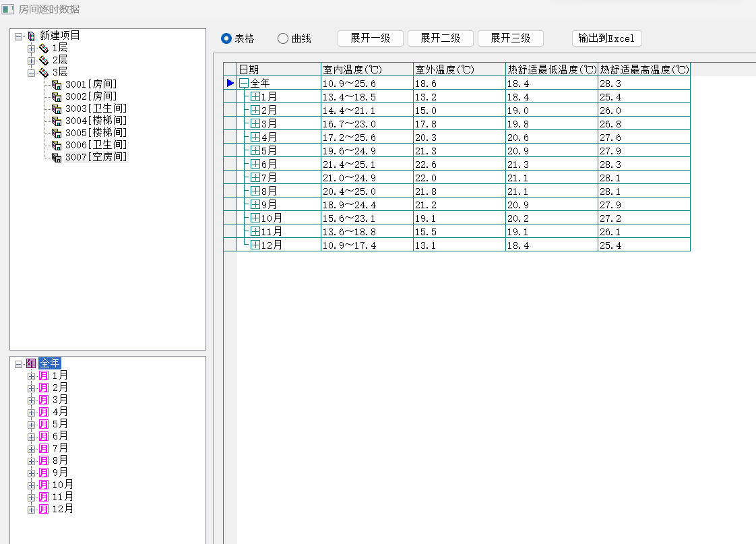Expand the 2层 node in the tree
The width and height of the screenshot is (756, 544).
click(x=31, y=61)
